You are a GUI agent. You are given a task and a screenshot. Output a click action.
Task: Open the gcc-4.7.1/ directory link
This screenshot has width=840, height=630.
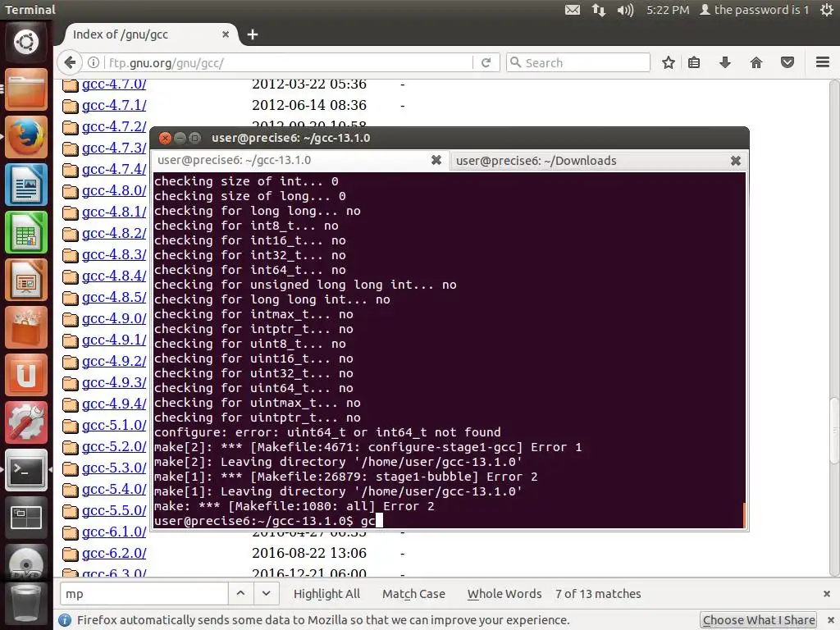click(114, 105)
